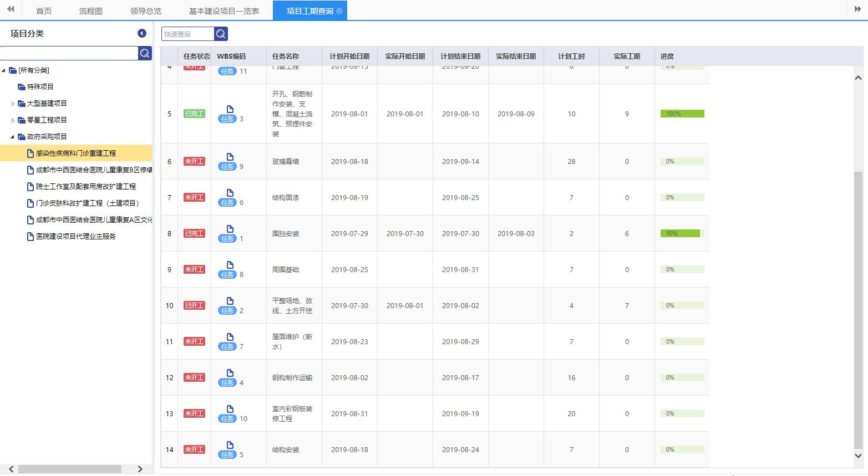This screenshot has height=476, width=868.
Task: Click the table's scroll down arrow
Action: 859,455
